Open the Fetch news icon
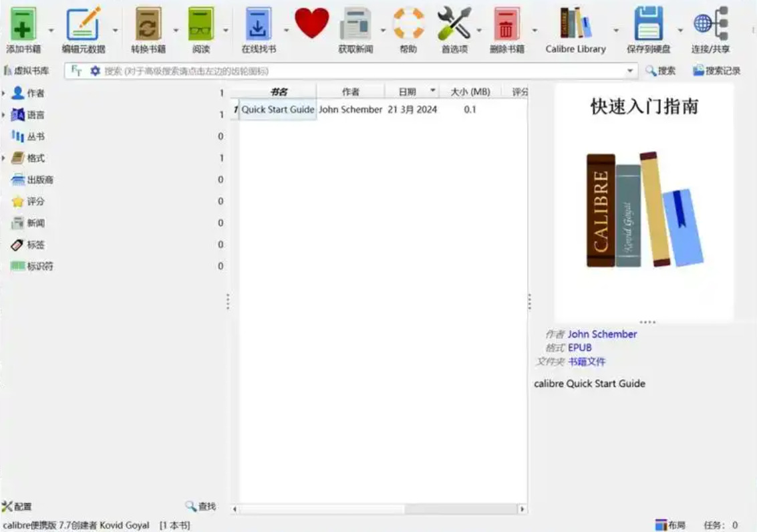 [x=355, y=23]
